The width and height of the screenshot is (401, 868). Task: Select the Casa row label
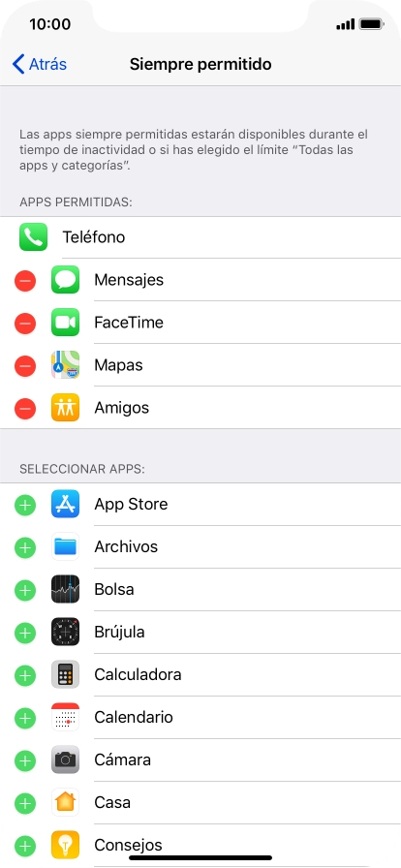click(112, 802)
